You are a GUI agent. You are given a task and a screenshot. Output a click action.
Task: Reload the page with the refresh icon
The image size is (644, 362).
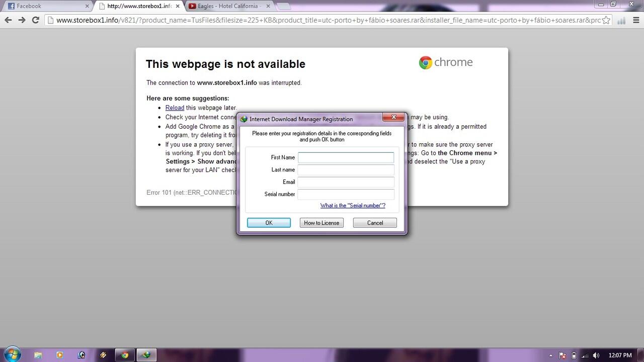35,20
